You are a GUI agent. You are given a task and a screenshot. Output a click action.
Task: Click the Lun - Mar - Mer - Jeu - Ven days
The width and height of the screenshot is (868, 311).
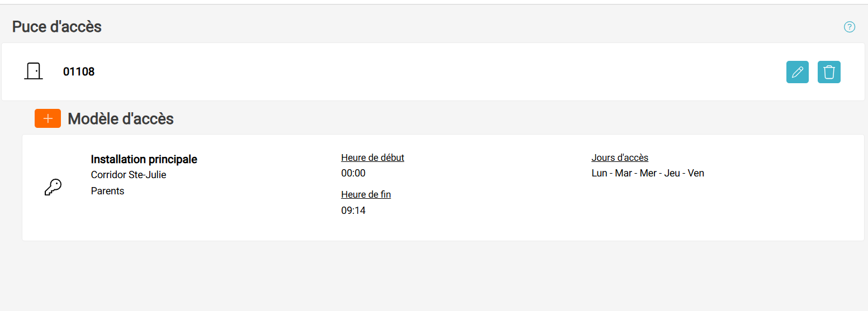click(x=648, y=173)
